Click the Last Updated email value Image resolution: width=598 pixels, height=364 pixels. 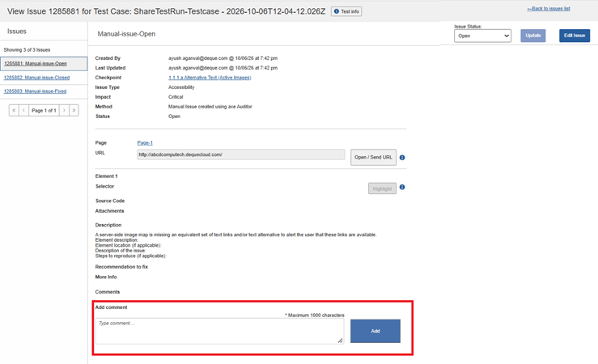[x=223, y=68]
